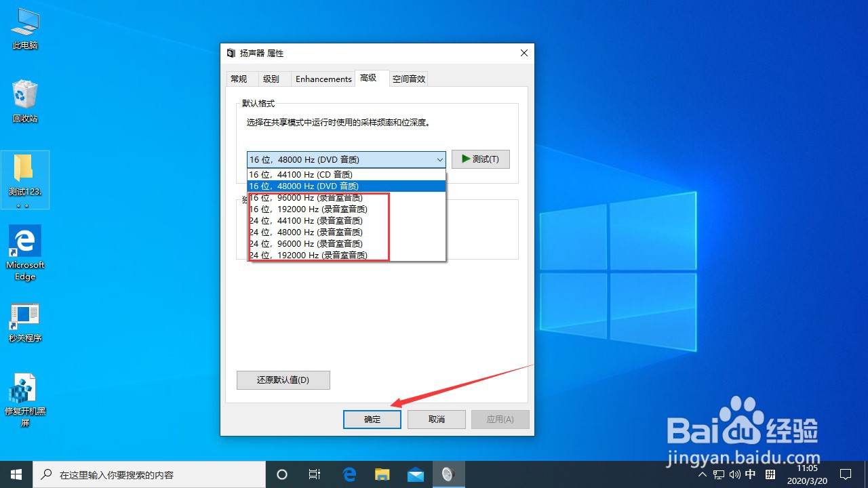Click the speaker icon in dialog title
Image resolution: width=868 pixels, height=488 pixels.
(231, 53)
